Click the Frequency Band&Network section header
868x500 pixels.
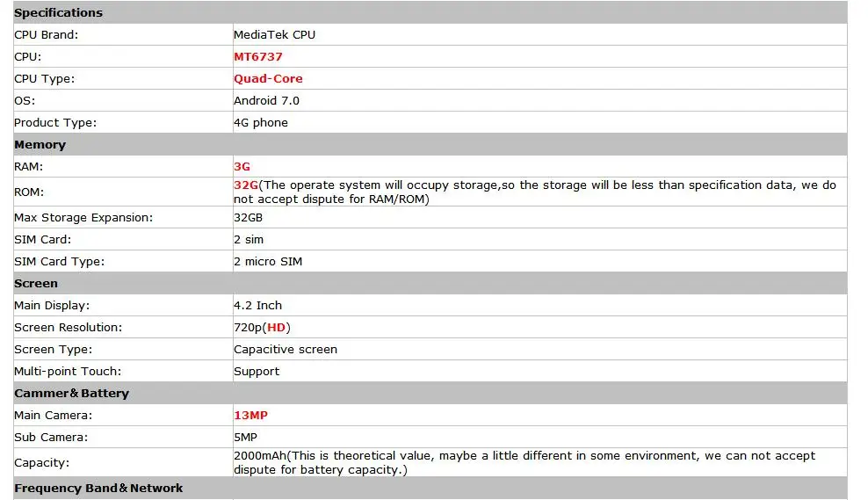98,489
